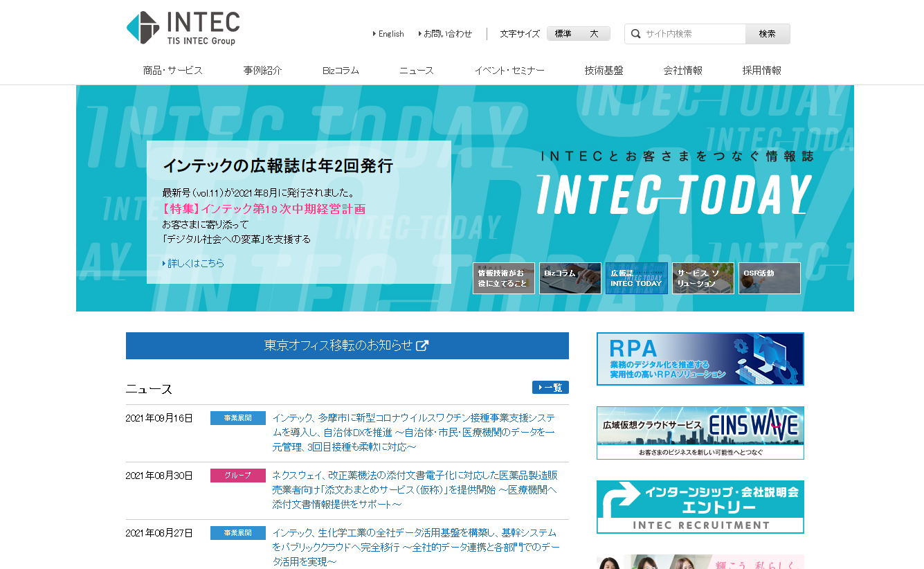
Task: Open the 採用情報 navigation menu
Action: [761, 71]
